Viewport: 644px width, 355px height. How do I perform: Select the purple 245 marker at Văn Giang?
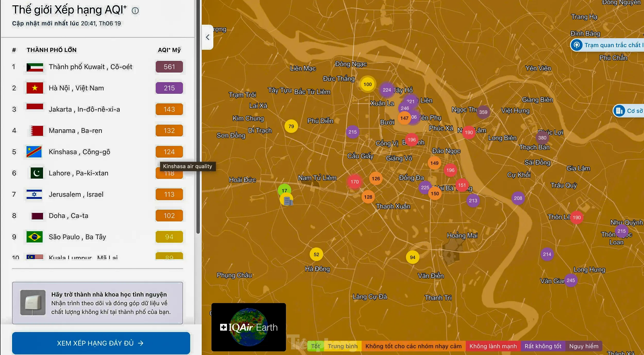571,280
